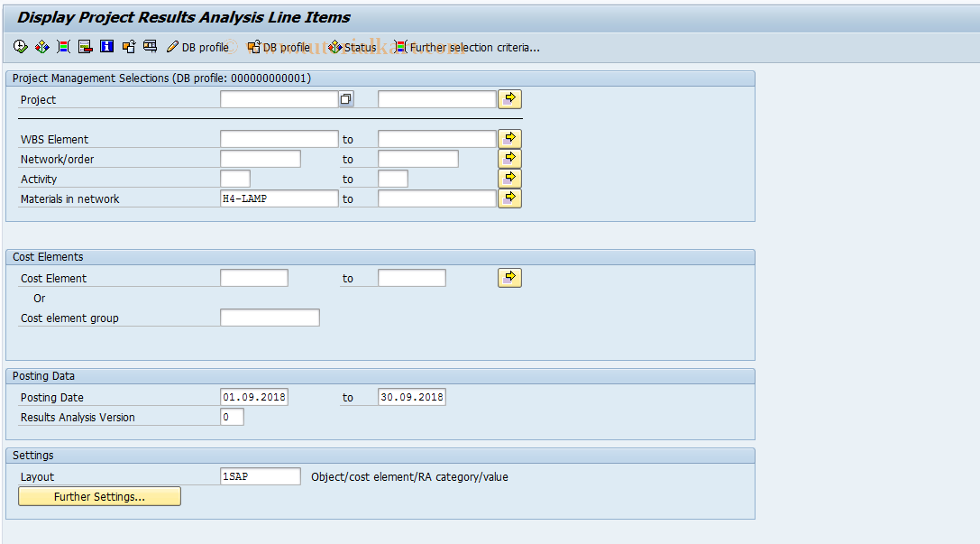Viewport: 980px width, 544px height.
Task: Click the screen-shaped icon left of the pencil DB profile button
Action: coord(150,47)
